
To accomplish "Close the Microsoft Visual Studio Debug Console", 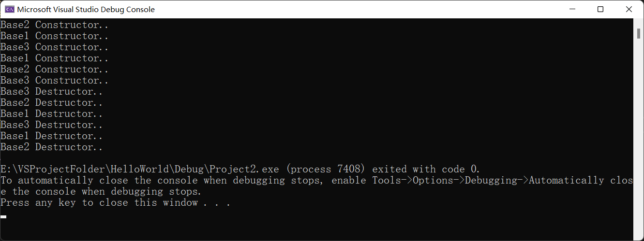I will coord(629,9).
